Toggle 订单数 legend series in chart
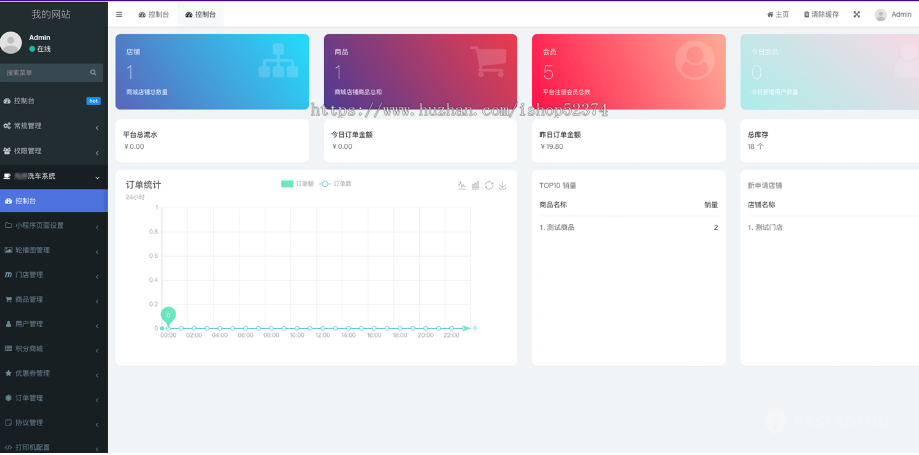This screenshot has height=455, width=919. [336, 184]
